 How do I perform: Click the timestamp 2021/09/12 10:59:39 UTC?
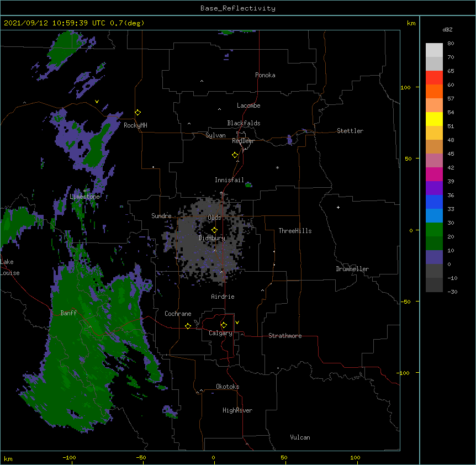pos(55,23)
